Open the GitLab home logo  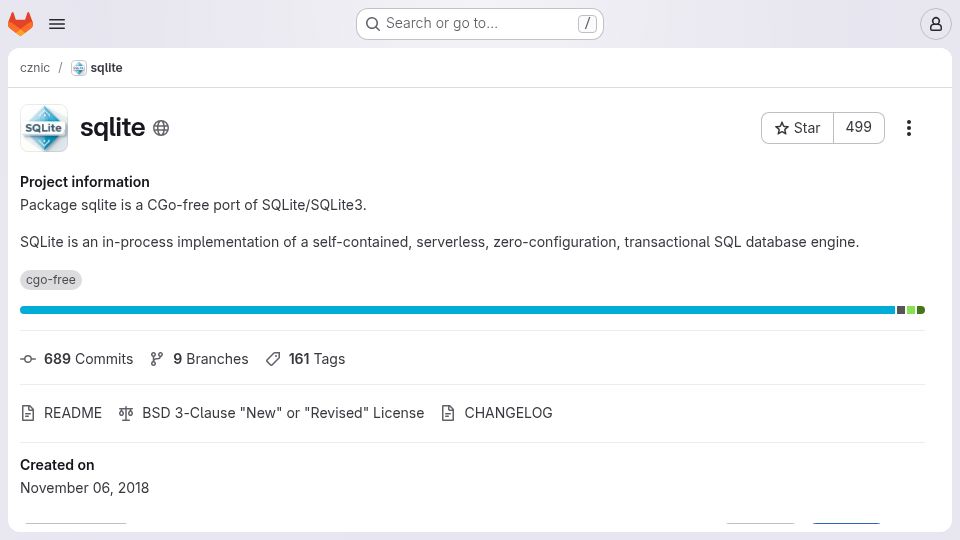(20, 24)
